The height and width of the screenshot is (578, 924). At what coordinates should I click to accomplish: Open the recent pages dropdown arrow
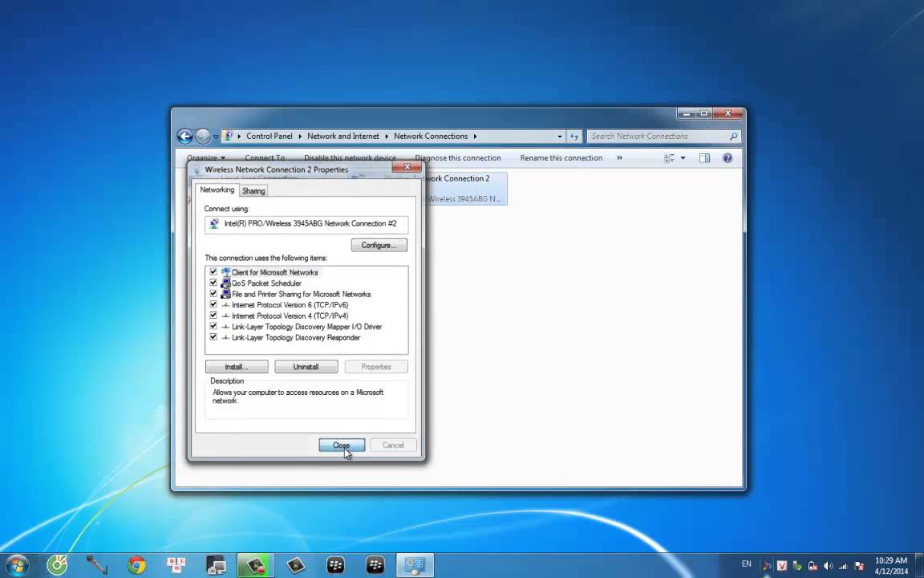click(216, 136)
